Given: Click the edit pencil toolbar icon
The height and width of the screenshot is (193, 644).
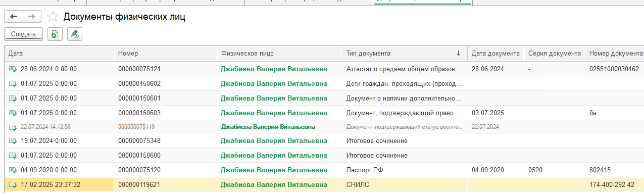Looking at the screenshot, I should click(75, 34).
